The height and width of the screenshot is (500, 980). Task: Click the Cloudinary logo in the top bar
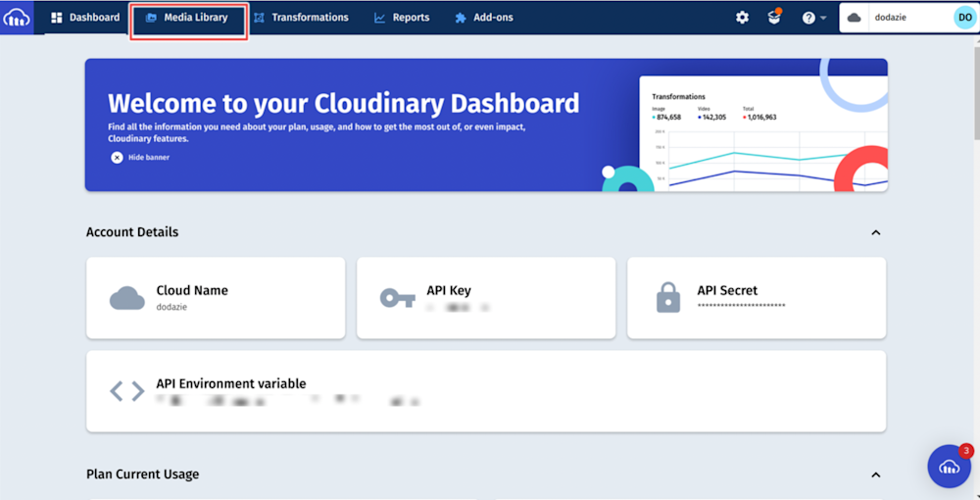tap(17, 18)
